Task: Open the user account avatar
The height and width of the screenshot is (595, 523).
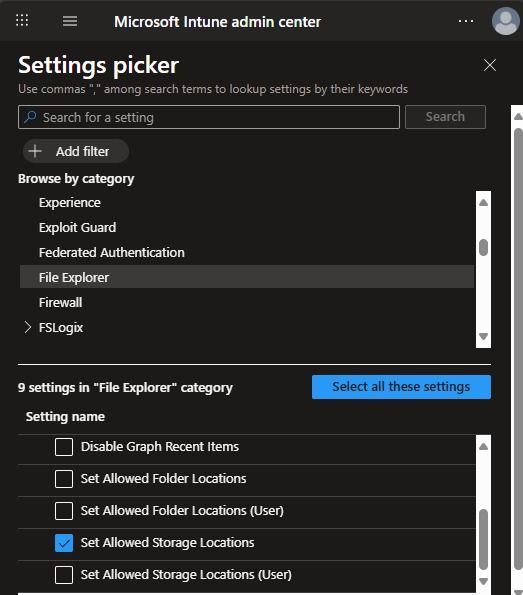Action: (x=506, y=21)
